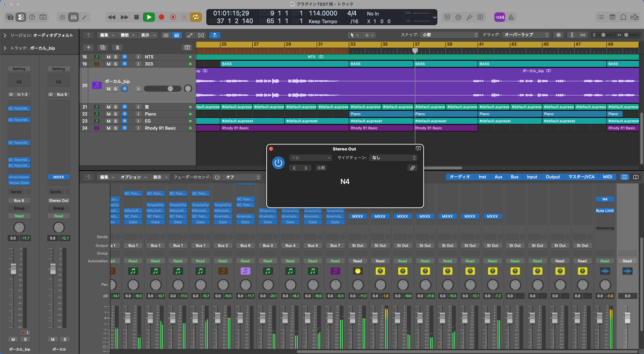
Task: Switch to the Output mixer tab
Action: click(553, 177)
